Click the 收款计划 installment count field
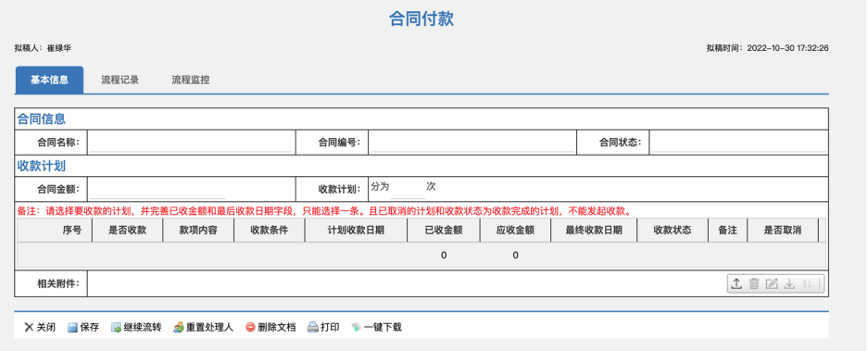 point(408,188)
